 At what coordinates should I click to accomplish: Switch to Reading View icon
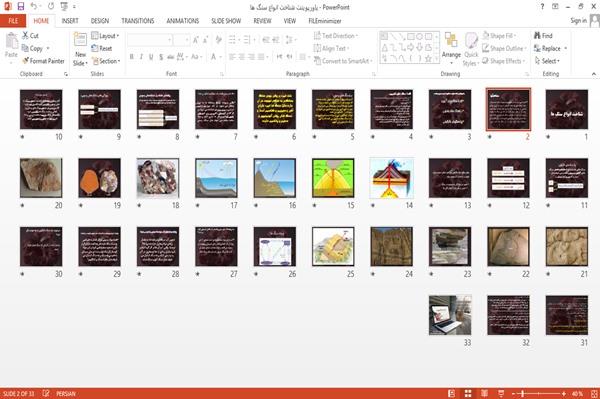click(484, 393)
